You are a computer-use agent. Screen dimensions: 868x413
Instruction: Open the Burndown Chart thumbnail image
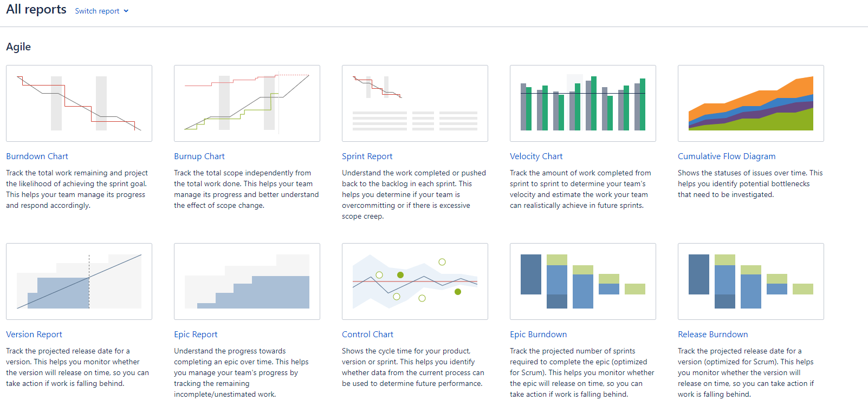[79, 103]
